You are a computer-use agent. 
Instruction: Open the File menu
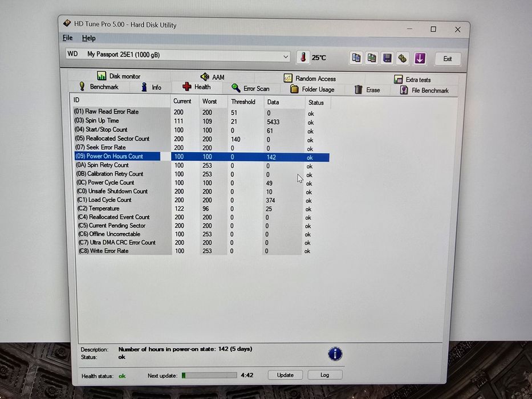(67, 38)
